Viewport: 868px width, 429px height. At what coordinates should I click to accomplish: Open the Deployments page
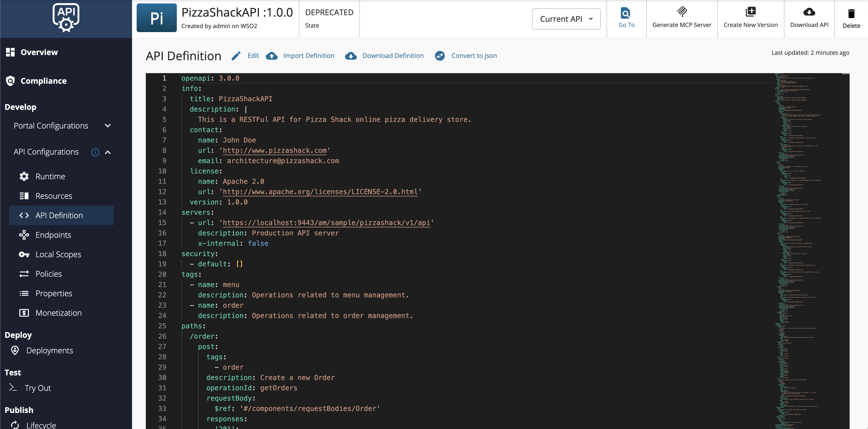pos(50,350)
